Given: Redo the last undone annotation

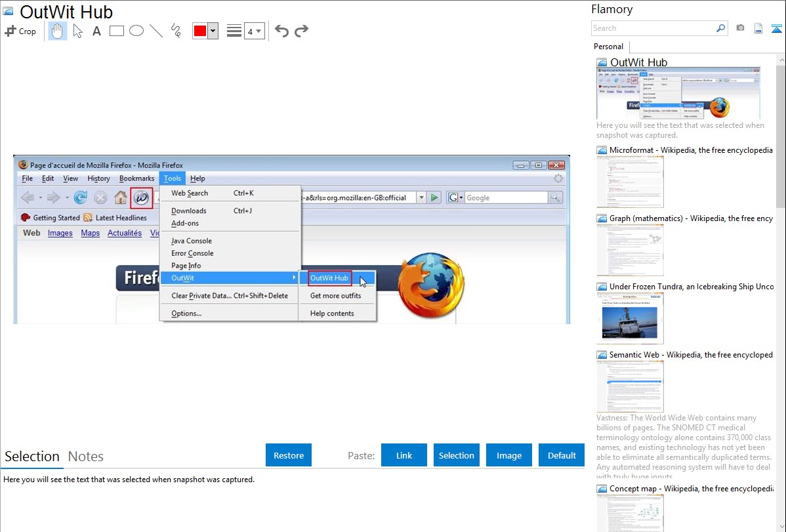Looking at the screenshot, I should pos(301,31).
